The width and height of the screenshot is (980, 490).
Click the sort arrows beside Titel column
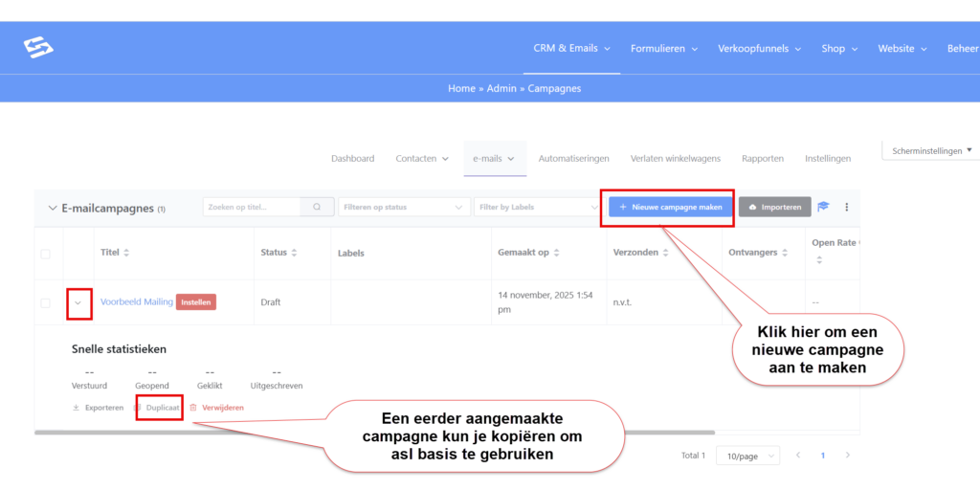pos(126,253)
